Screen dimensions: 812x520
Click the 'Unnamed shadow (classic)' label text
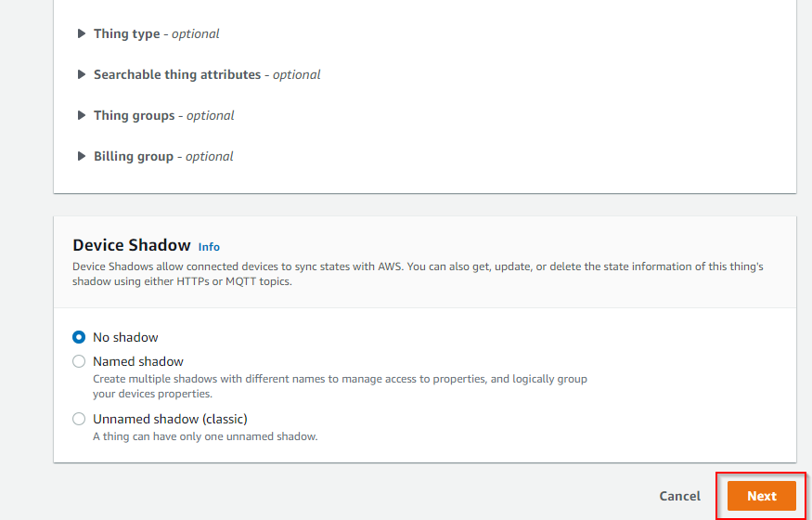pyautogui.click(x=170, y=419)
